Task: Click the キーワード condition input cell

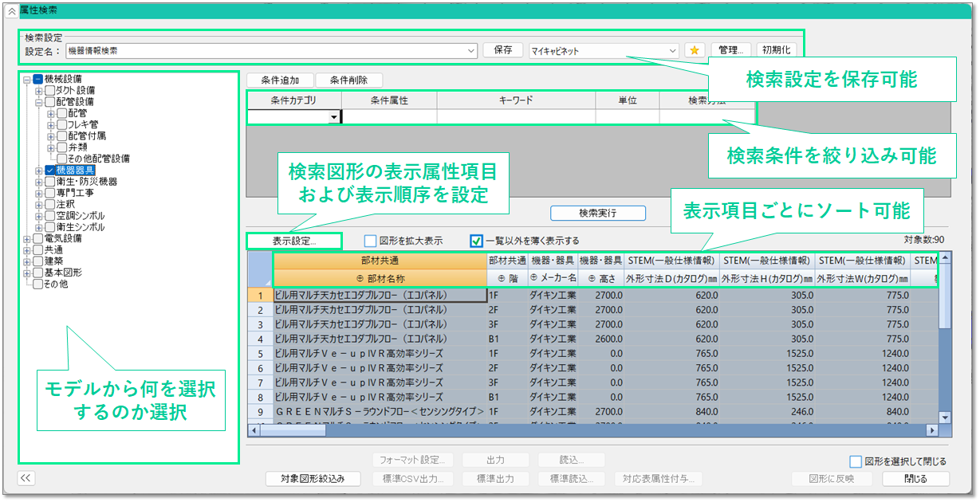Action: [x=516, y=117]
